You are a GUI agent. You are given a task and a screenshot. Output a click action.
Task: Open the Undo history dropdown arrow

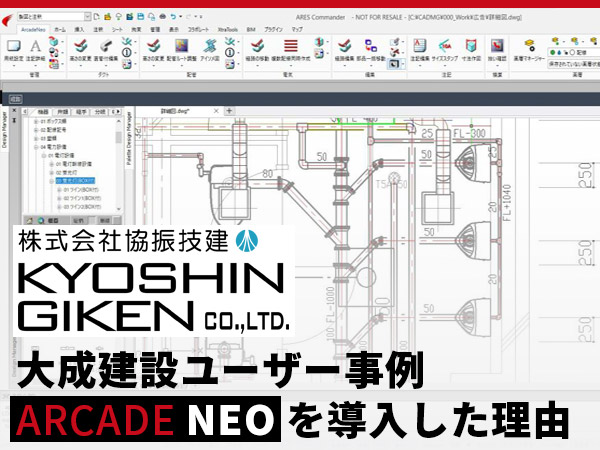tap(180, 17)
